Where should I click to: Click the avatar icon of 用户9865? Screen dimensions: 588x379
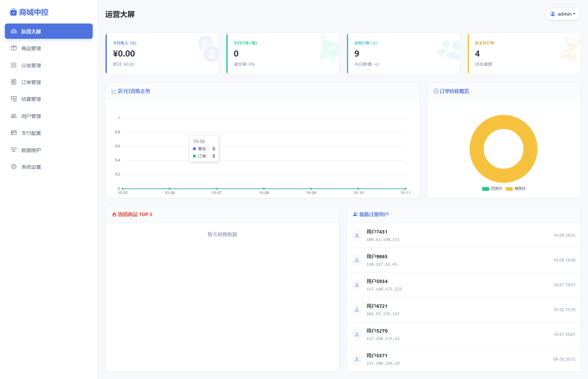[357, 260]
